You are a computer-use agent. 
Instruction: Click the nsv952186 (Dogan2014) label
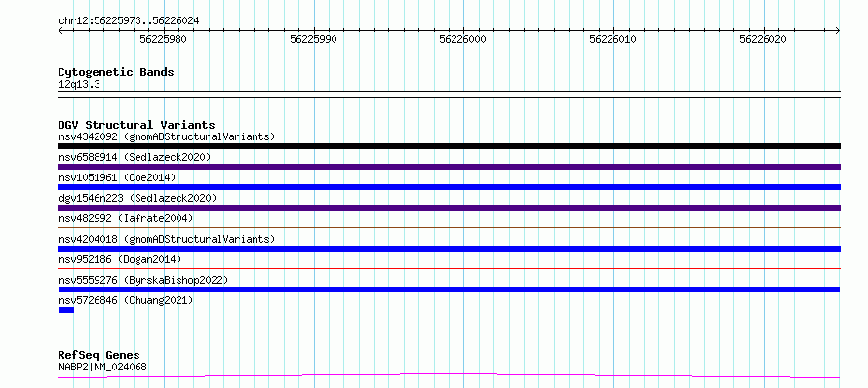point(120,259)
